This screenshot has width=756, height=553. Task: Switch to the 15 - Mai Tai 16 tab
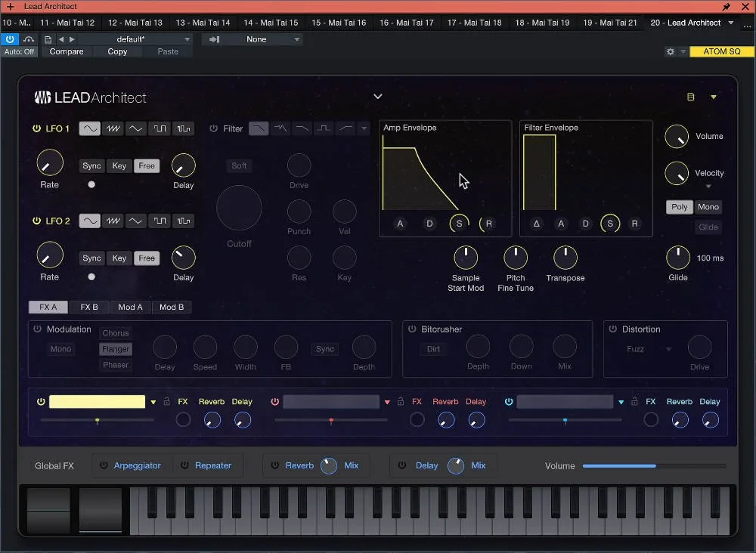tap(339, 23)
